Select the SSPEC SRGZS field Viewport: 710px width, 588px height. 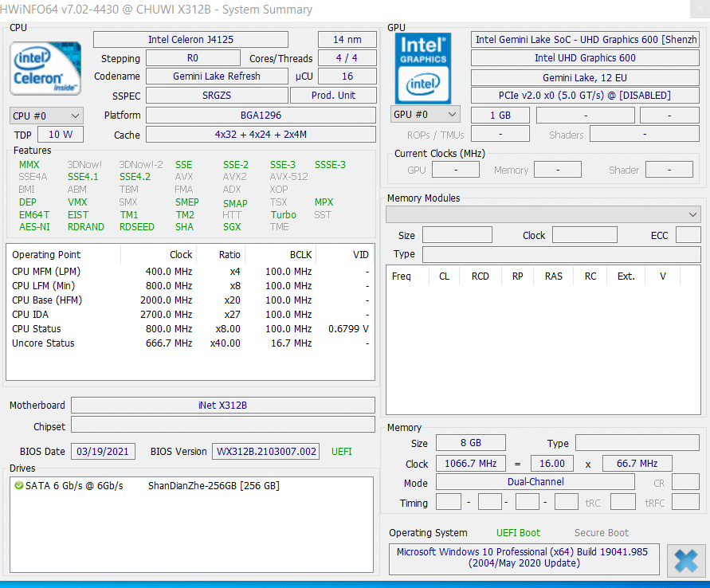(x=217, y=96)
